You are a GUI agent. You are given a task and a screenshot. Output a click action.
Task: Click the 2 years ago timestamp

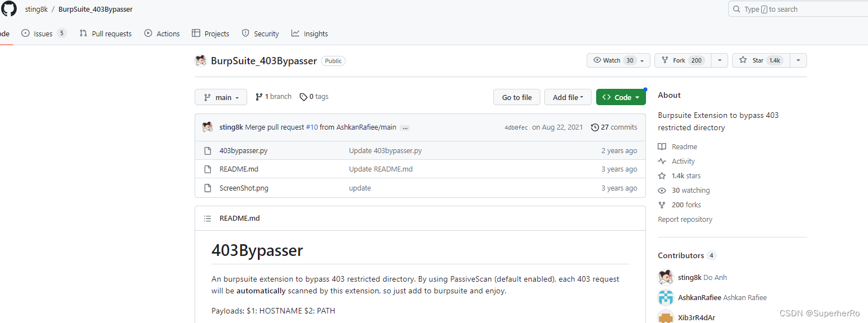pos(619,150)
